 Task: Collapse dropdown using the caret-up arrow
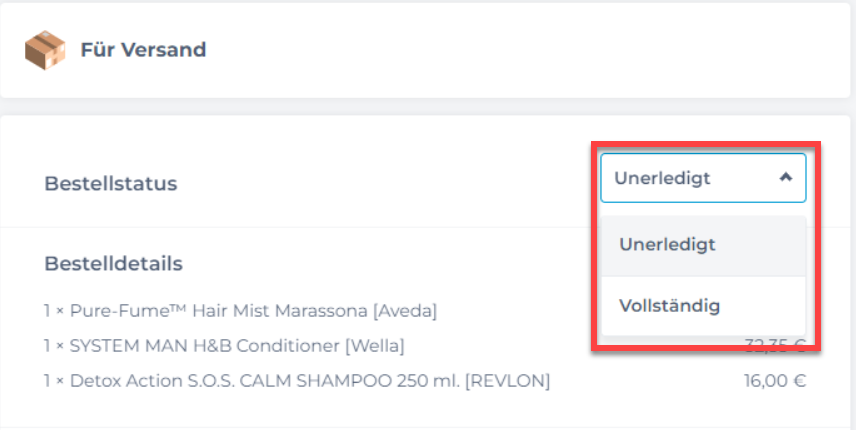click(x=786, y=177)
